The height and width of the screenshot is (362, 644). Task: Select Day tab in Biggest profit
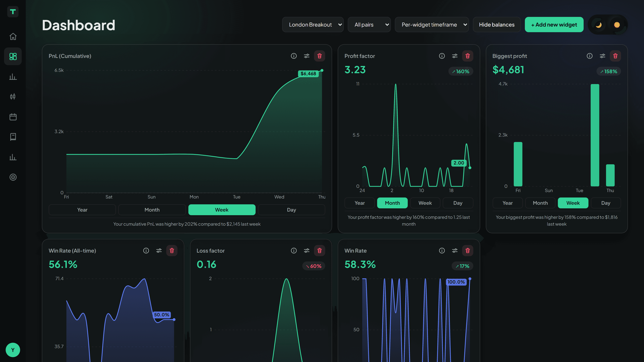606,203
